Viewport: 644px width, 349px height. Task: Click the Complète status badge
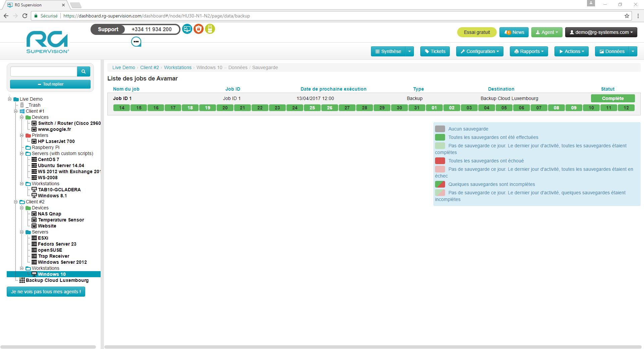[x=613, y=98]
